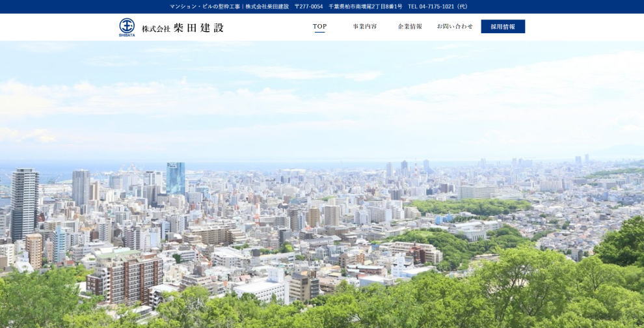Open the 事業内容 menu item
Screen dimensions: 644x328
[365, 26]
